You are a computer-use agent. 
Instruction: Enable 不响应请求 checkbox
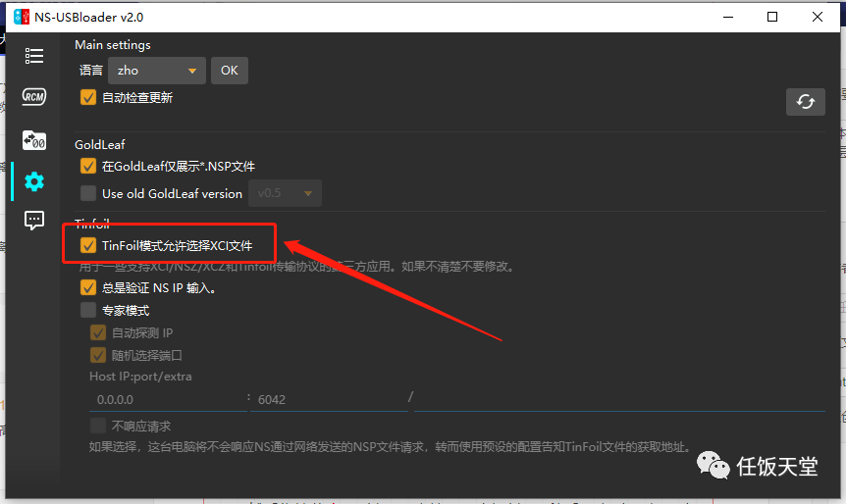tap(98, 426)
